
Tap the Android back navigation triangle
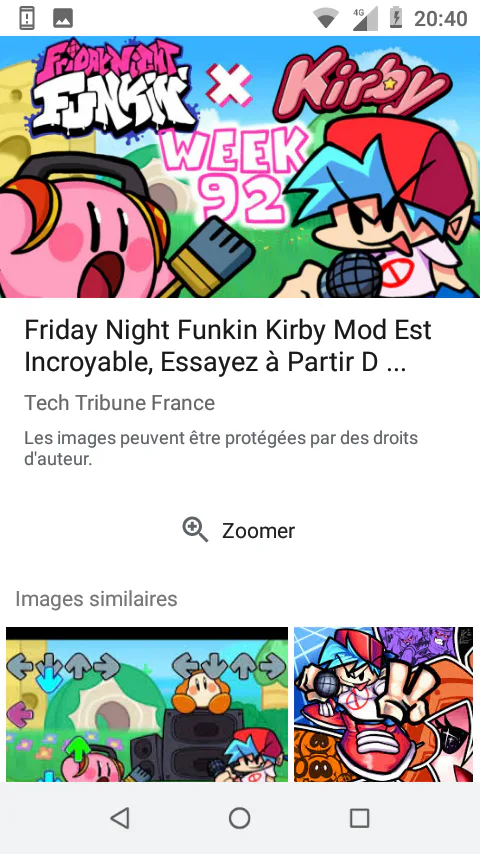pos(120,818)
